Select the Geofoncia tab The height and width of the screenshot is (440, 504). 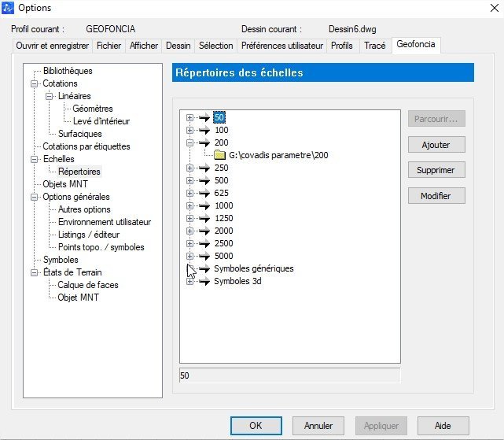click(416, 44)
